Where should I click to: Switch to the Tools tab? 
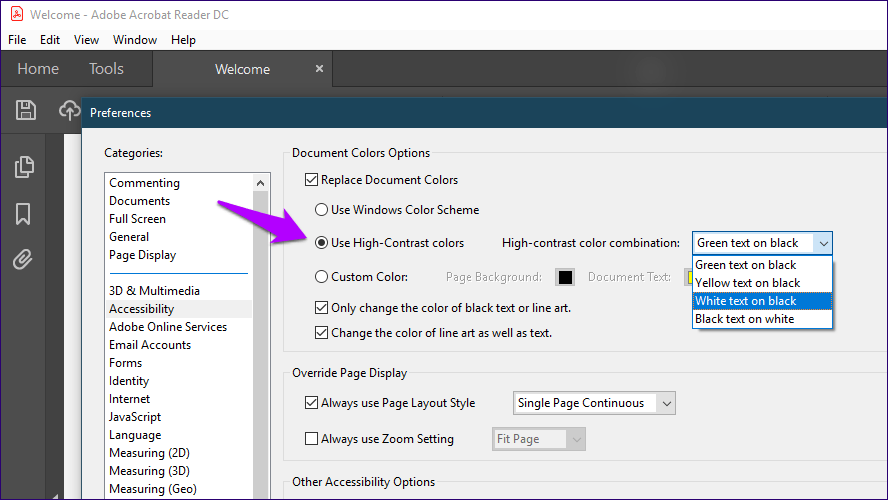pyautogui.click(x=106, y=69)
